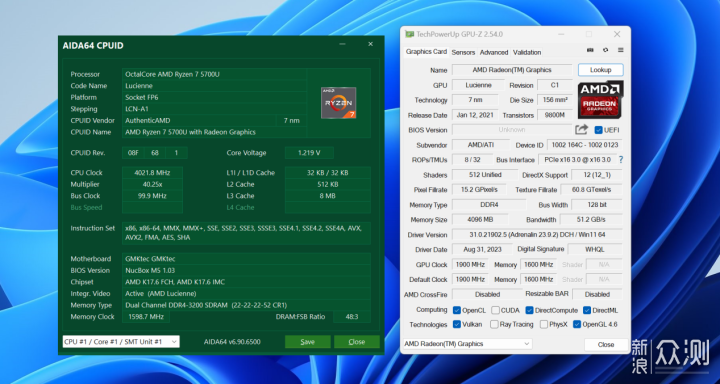Viewport: 720px width, 384px height.
Task: Click the Pixel Fillrate 15.2 GPixel/s field
Action: coord(479,190)
